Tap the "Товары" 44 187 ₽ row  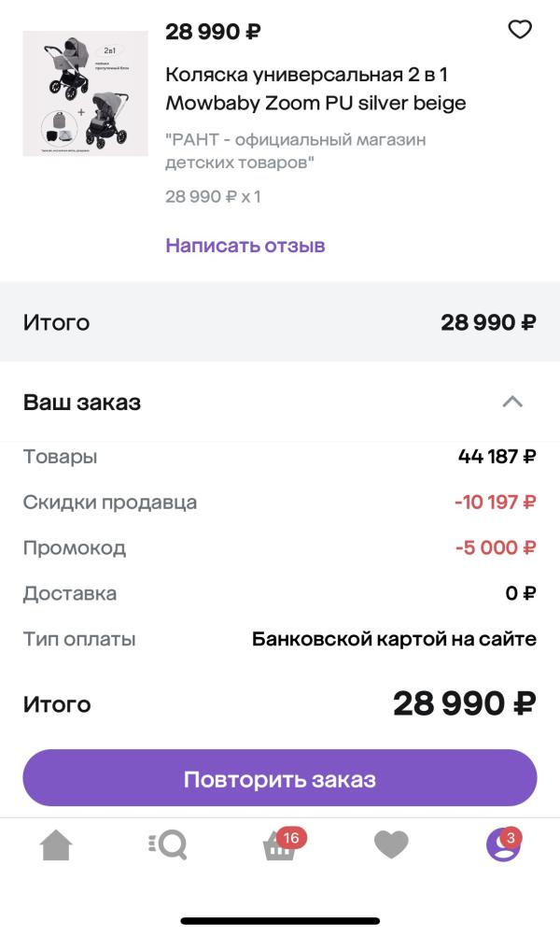coord(280,457)
